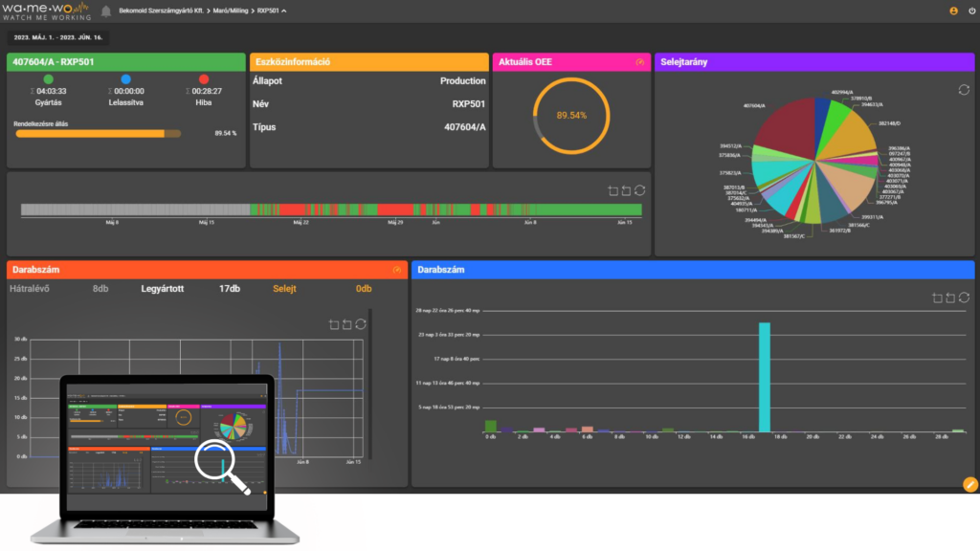
Task: Refresh the Selejtarány pie chart
Action: [964, 90]
